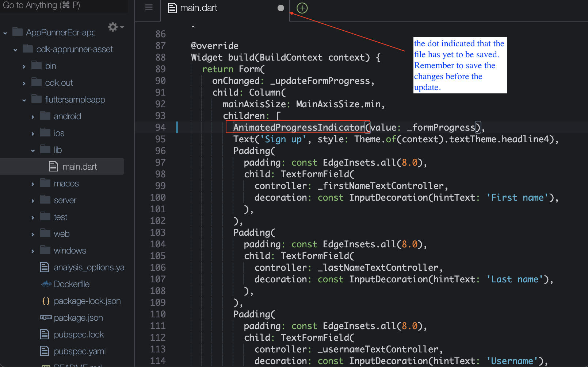Click '_updateFormProgress' on line 90

point(320,81)
